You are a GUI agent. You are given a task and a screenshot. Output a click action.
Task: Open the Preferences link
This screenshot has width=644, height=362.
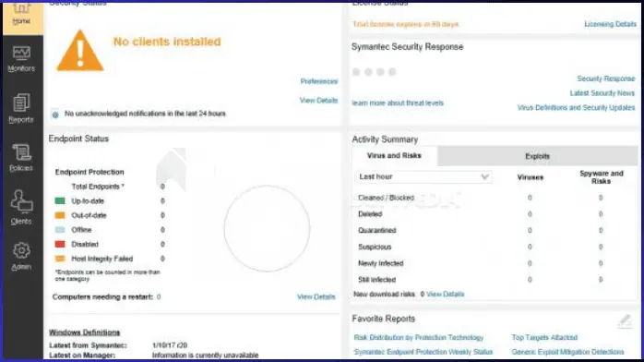[x=318, y=81]
